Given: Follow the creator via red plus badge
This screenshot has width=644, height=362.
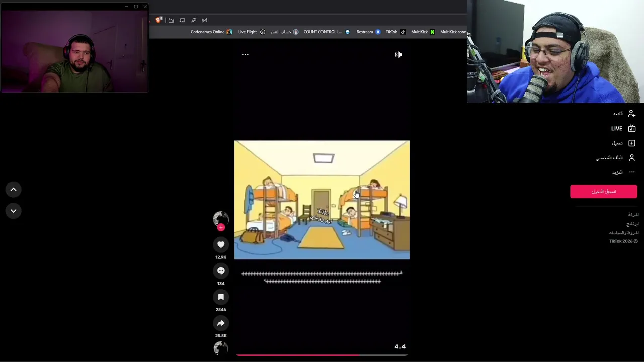Looking at the screenshot, I should [221, 227].
